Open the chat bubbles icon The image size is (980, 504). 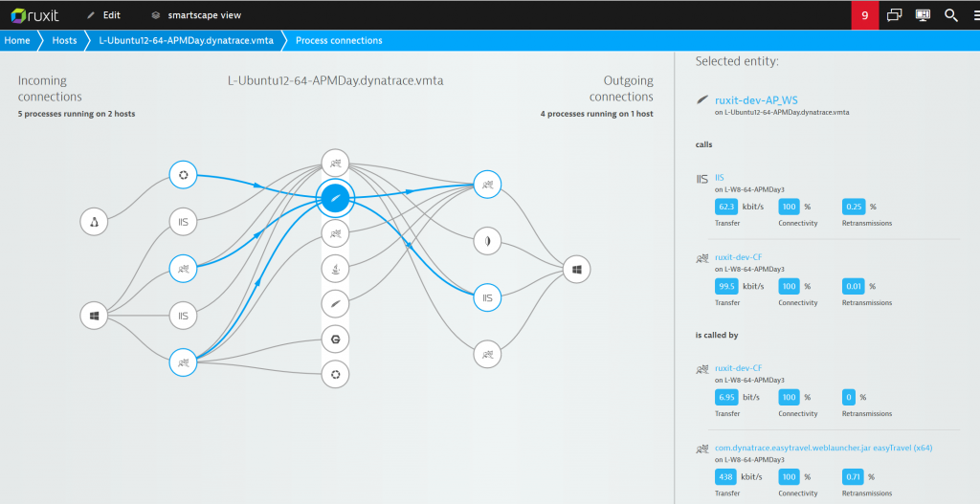click(895, 15)
